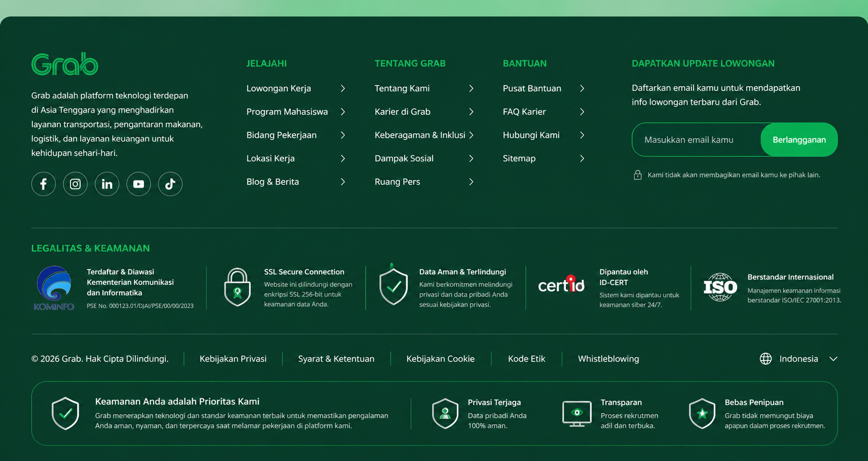
Task: Open Kode Etik link
Action: click(526, 359)
